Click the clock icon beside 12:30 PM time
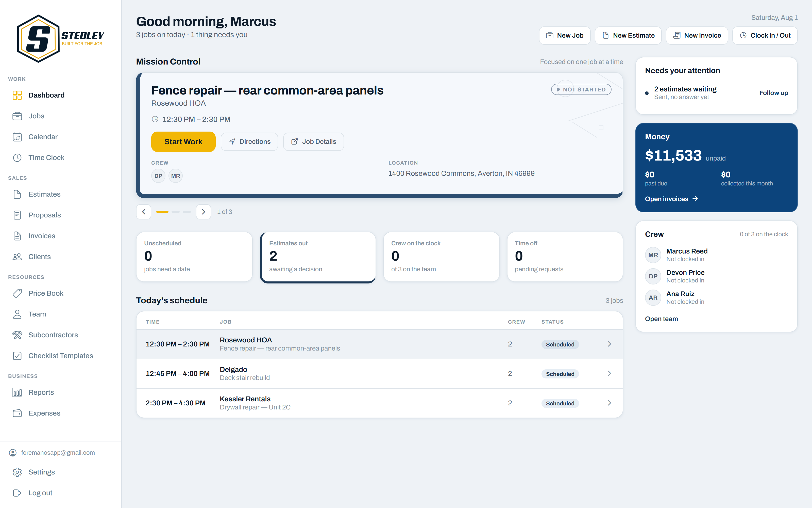The height and width of the screenshot is (508, 812). [x=155, y=119]
